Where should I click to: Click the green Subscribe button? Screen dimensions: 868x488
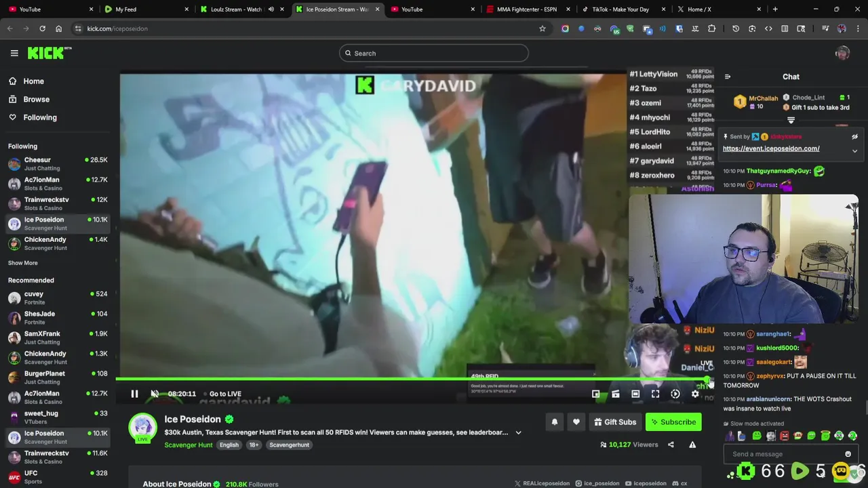click(673, 422)
